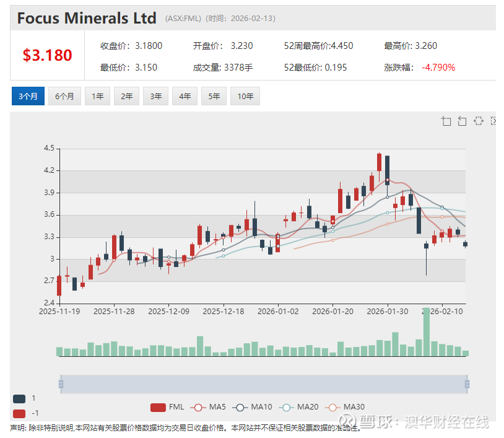Screen dimensions: 504x438
Task: Click the restore chart icon
Action: (x=478, y=121)
